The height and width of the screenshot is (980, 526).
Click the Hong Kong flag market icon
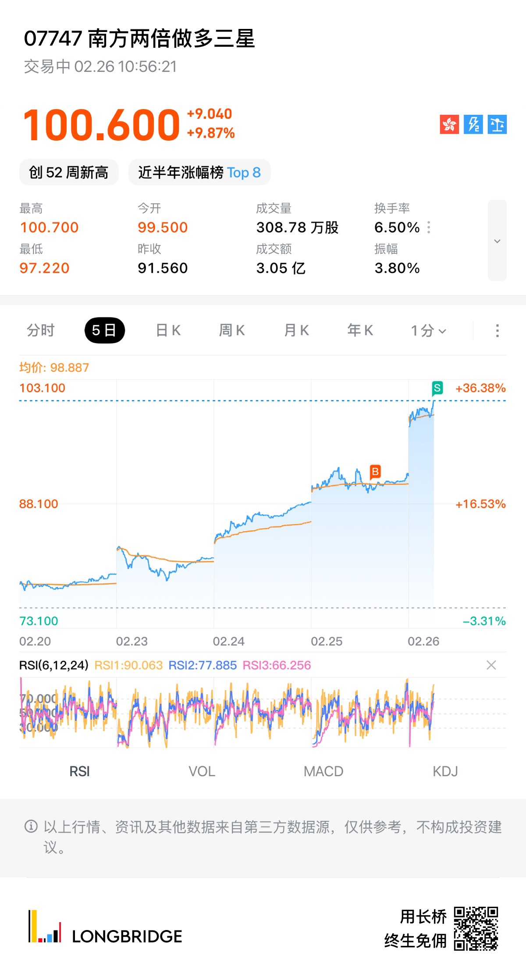(x=449, y=124)
